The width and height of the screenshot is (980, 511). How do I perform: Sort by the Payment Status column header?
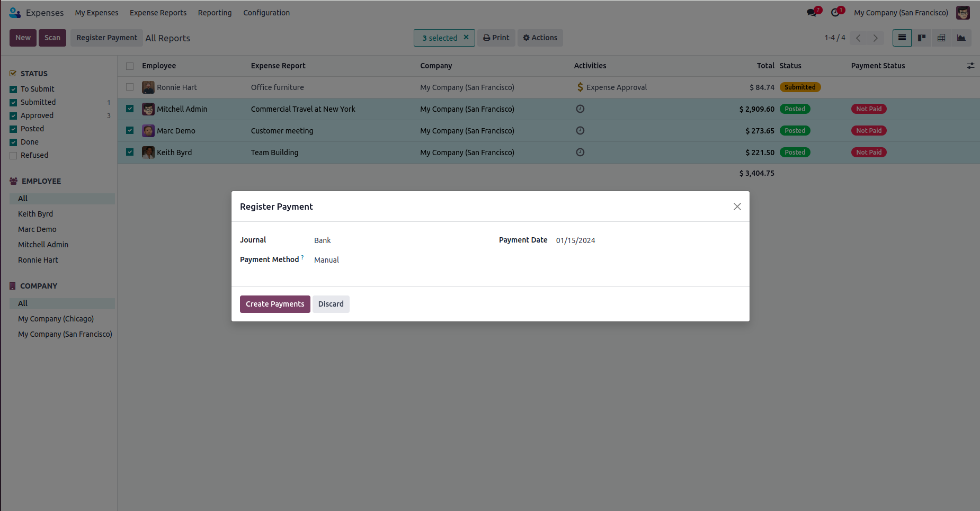[x=878, y=66]
